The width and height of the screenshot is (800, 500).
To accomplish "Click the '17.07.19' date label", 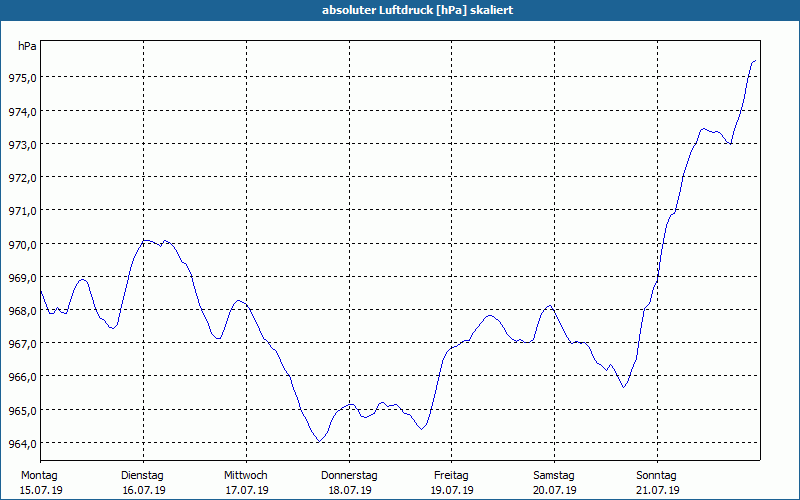I will point(247,490).
